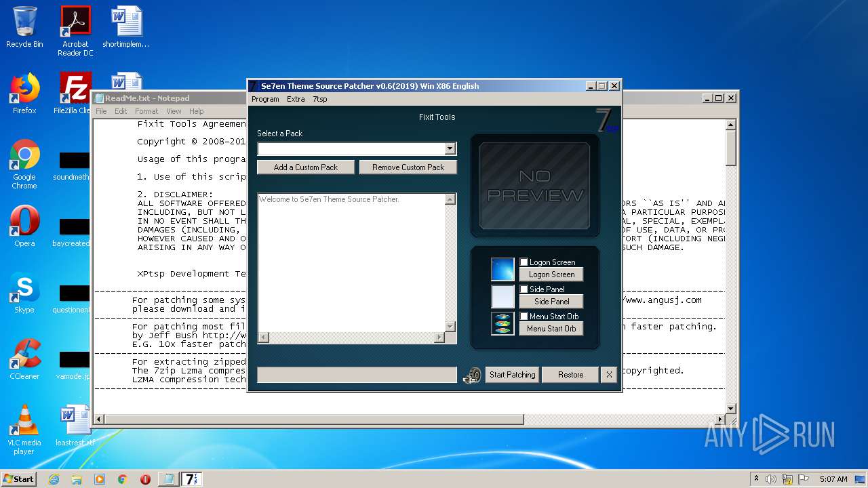The width and height of the screenshot is (868, 488).
Task: Click the taskbar clock showing 5:07 AM
Action: pyautogui.click(x=833, y=479)
